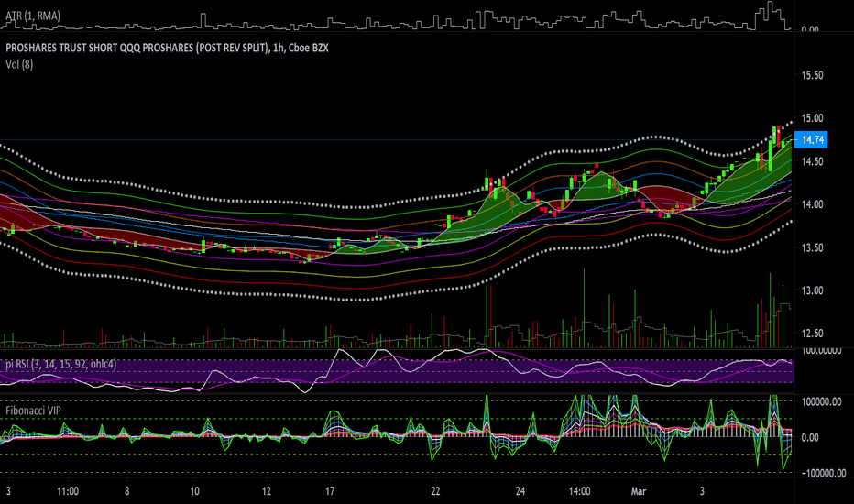Screen dimensions: 854x504
Task: Click the 12.50 price axis label
Action: click(x=812, y=334)
